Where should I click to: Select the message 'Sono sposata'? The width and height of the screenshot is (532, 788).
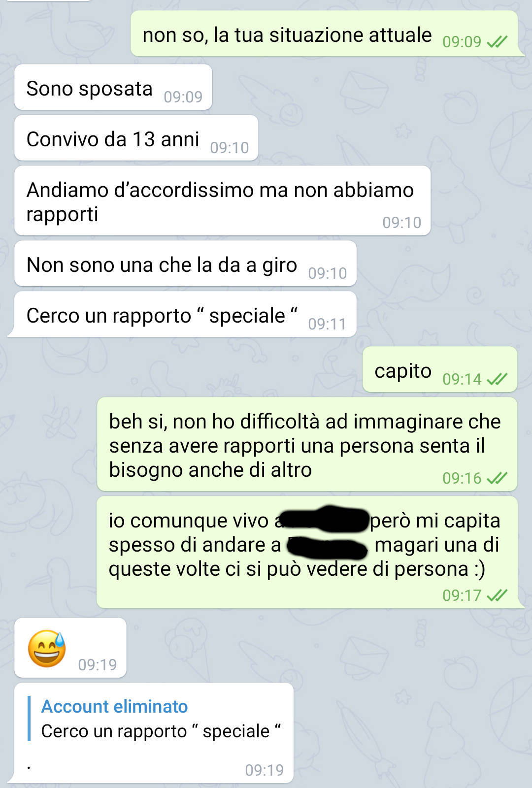[x=113, y=87]
